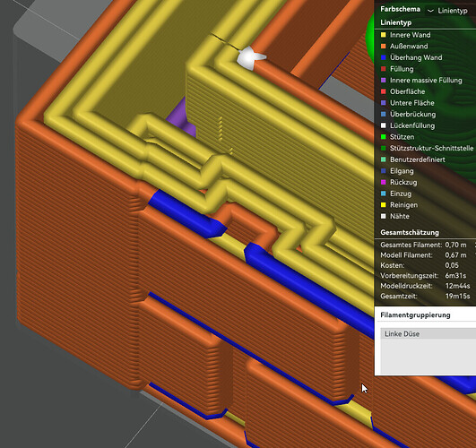Click the Reinigen yellow swatch
The width and height of the screenshot is (476, 448).
(383, 205)
